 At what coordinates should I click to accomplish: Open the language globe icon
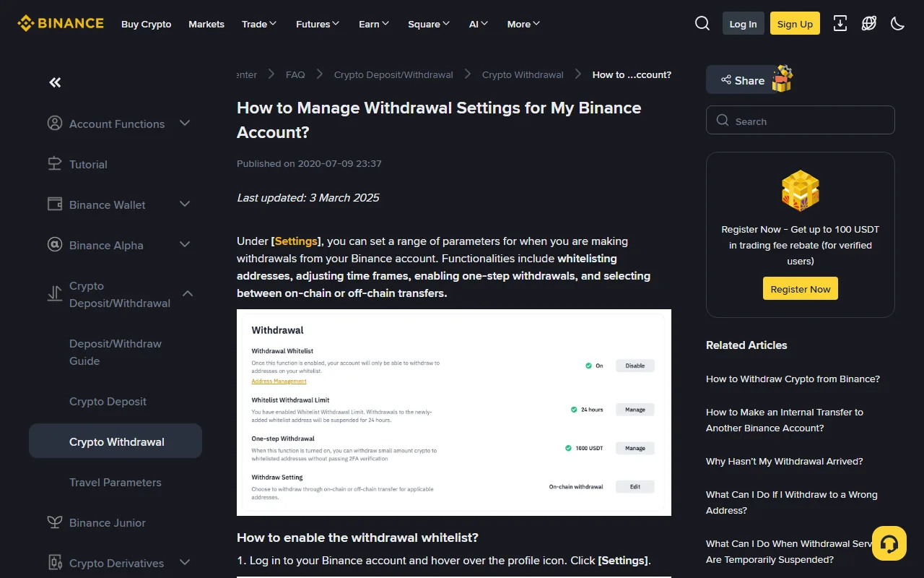(x=869, y=24)
